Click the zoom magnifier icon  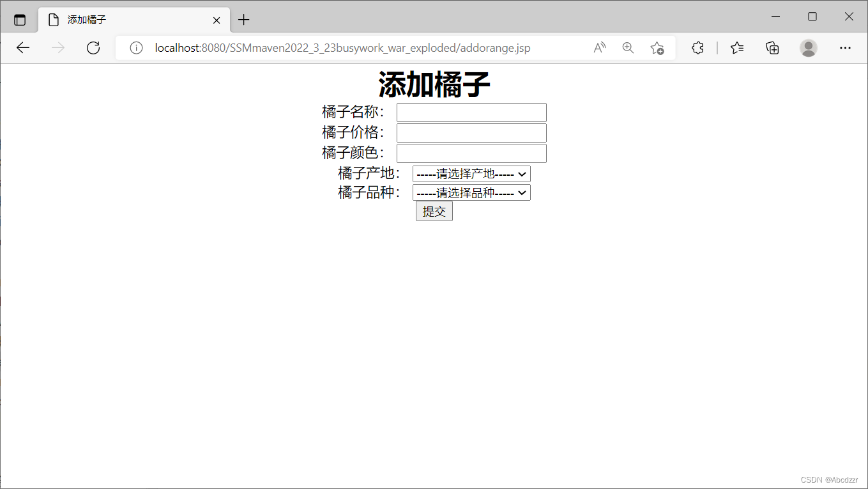click(628, 48)
